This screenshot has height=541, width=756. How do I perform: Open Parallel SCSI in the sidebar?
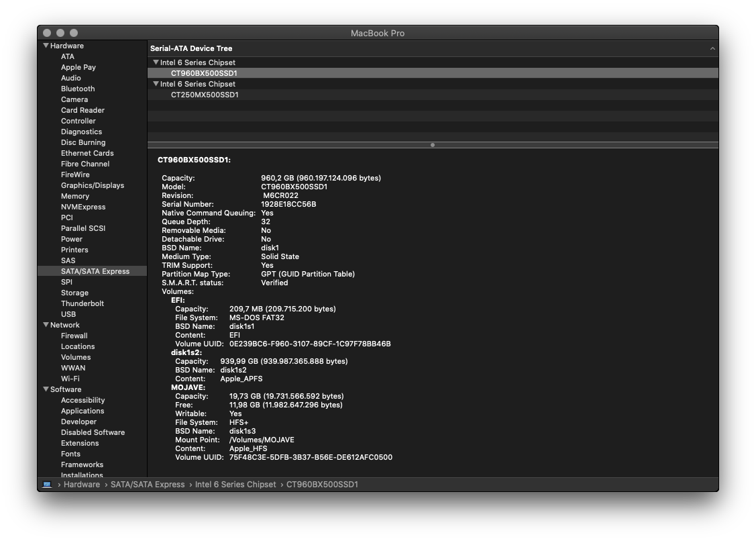tap(83, 228)
